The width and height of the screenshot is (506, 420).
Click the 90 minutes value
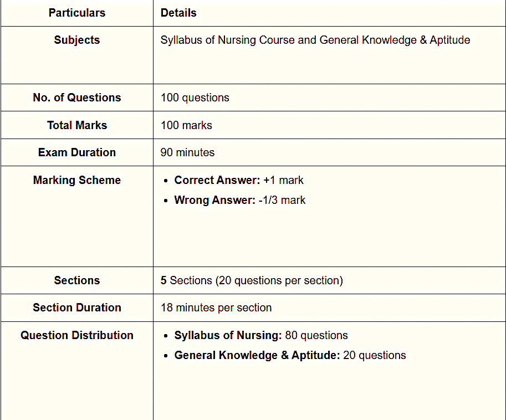pos(187,152)
